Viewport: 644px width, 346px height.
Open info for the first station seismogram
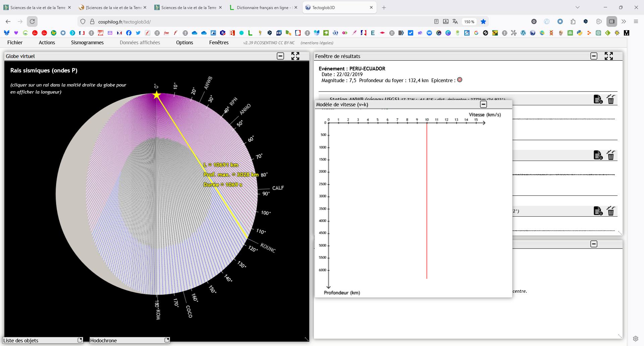[x=598, y=99]
